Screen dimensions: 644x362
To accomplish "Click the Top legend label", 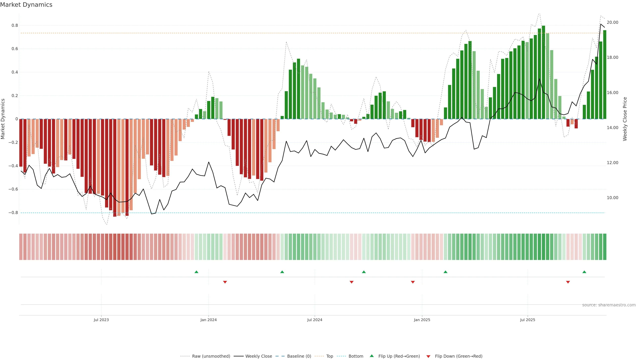I will click(330, 356).
